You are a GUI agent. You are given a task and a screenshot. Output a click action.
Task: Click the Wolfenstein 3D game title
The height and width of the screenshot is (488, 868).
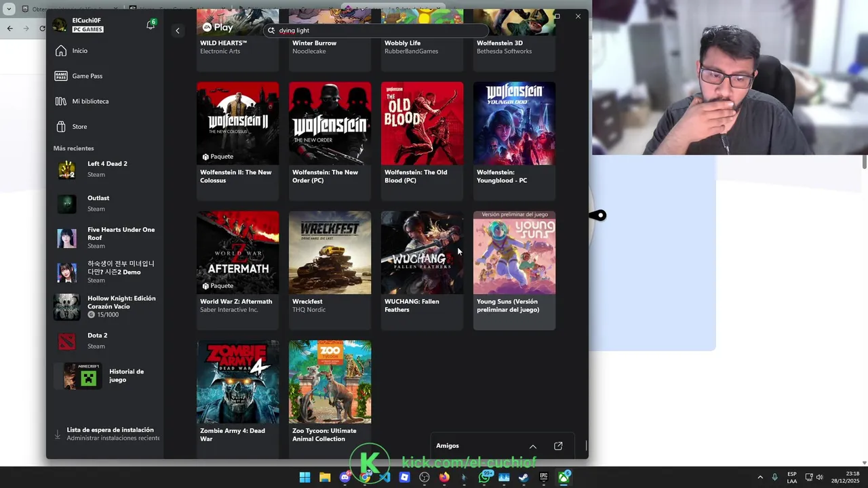coord(499,43)
